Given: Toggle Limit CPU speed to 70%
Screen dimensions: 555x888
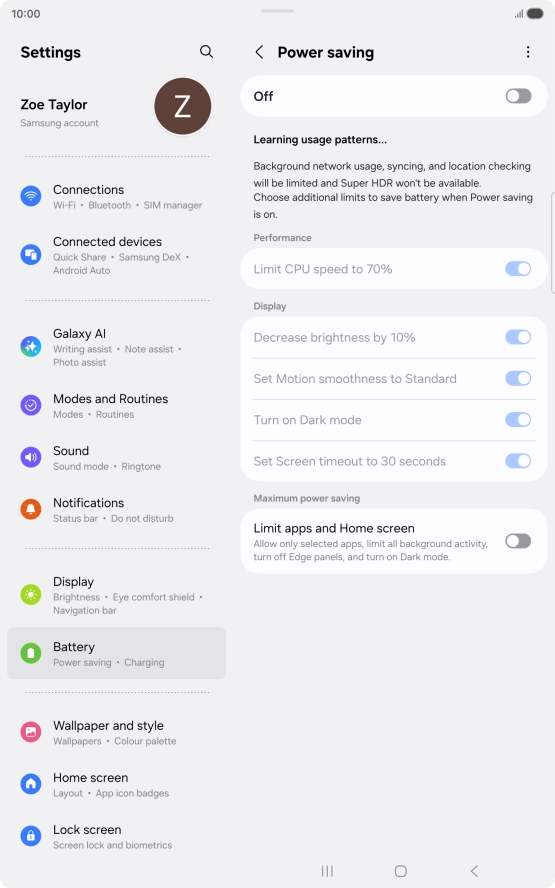Looking at the screenshot, I should (518, 268).
